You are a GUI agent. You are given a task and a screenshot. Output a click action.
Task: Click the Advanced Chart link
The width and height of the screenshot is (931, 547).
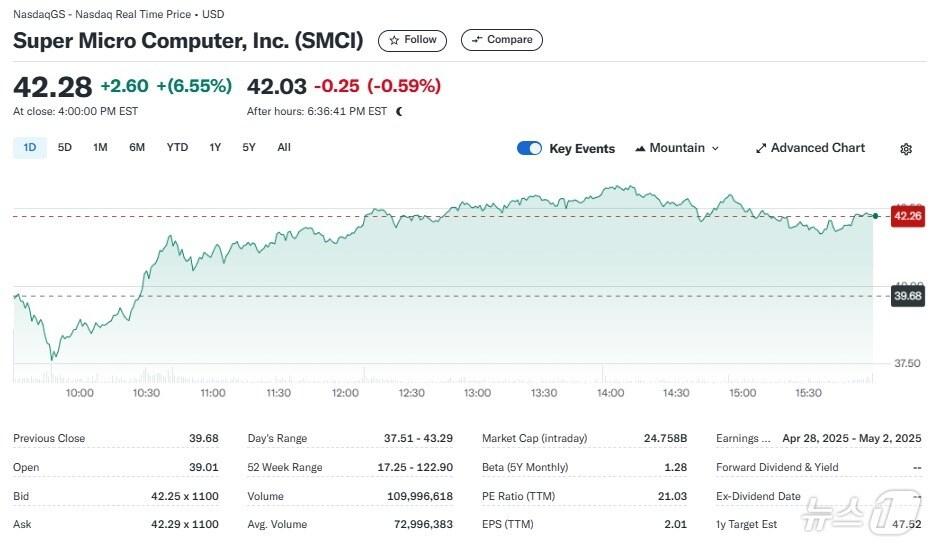[x=817, y=148]
